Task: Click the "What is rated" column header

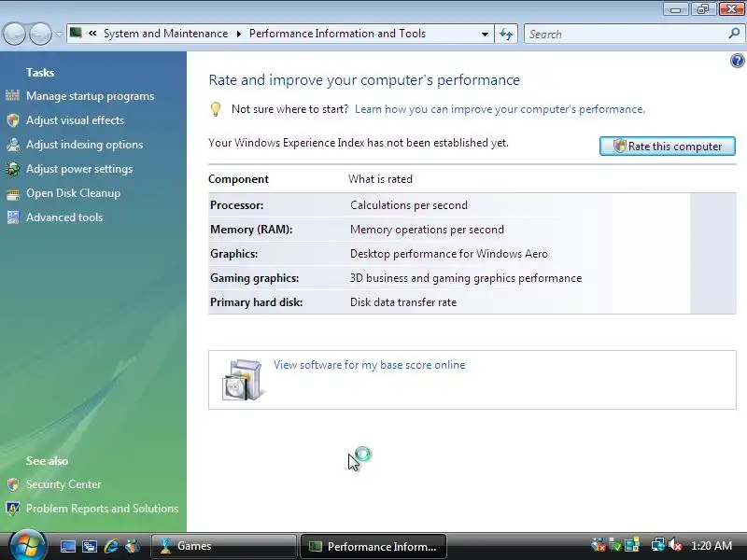Action: [x=380, y=179]
